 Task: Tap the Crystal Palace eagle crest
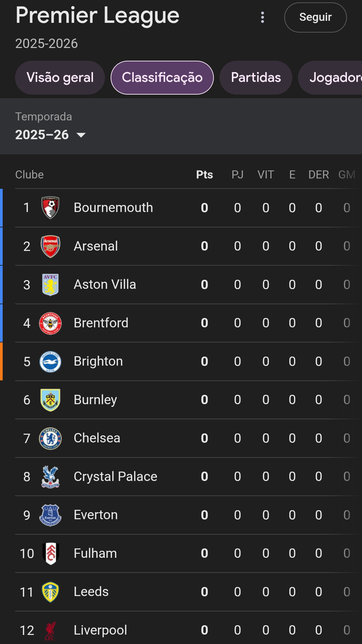point(50,477)
